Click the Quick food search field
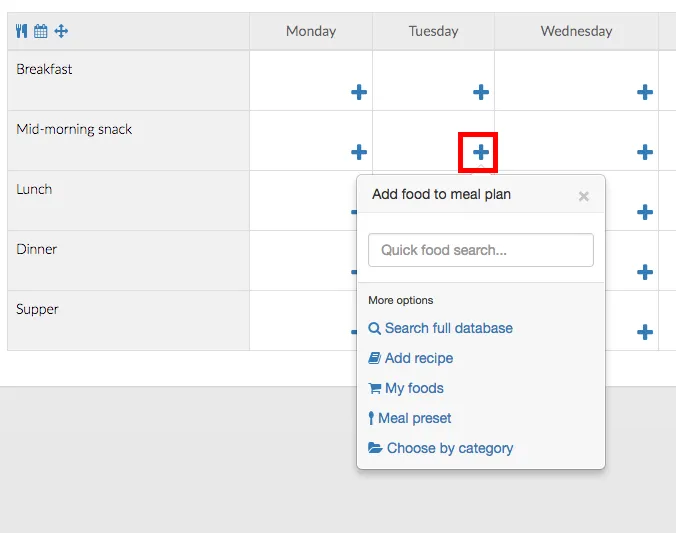676x533 pixels. pos(481,250)
